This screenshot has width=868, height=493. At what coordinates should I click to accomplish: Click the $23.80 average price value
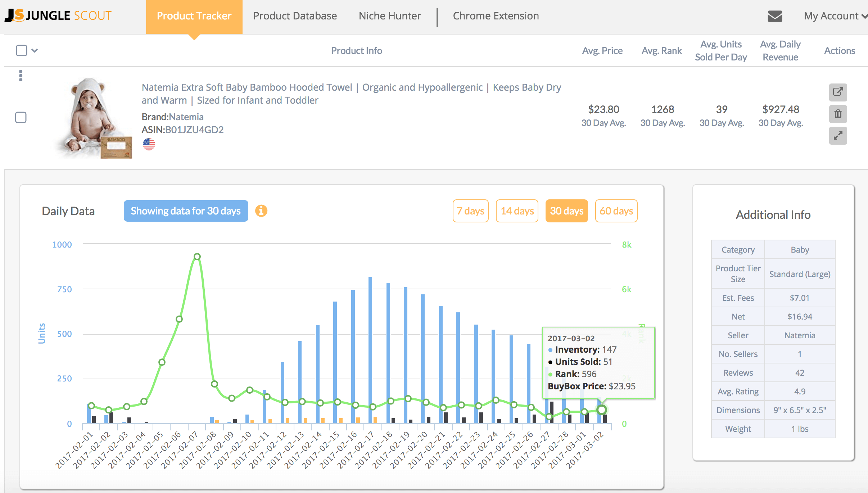[x=603, y=109]
